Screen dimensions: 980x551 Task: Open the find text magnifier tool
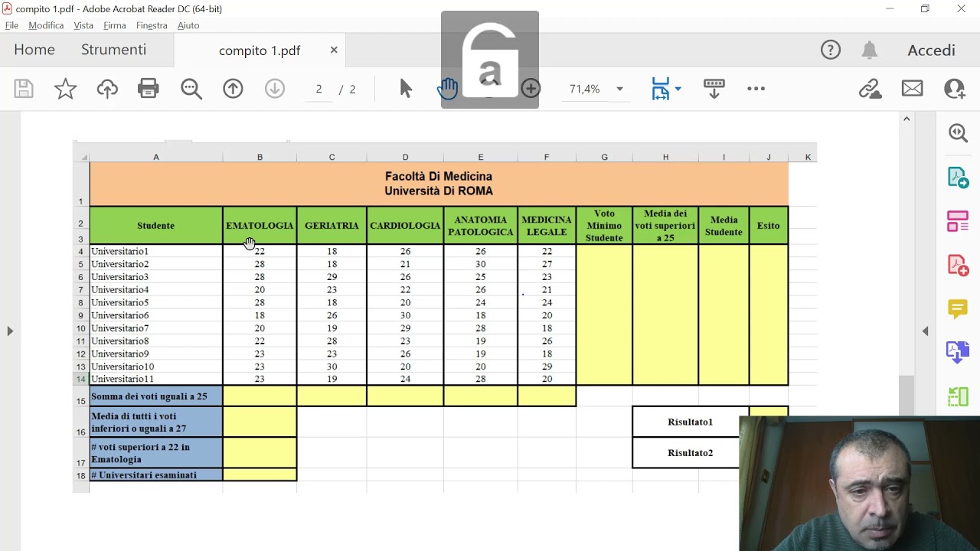(191, 89)
